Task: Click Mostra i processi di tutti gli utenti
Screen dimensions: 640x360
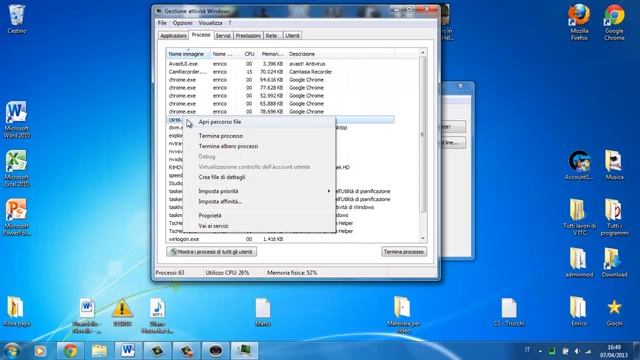Action: click(x=211, y=252)
